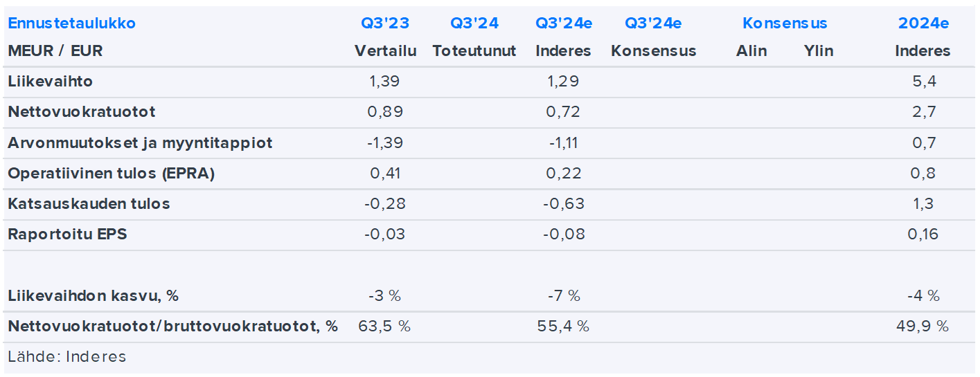
Task: Select the 2024e column header
Action: pyautogui.click(x=923, y=24)
